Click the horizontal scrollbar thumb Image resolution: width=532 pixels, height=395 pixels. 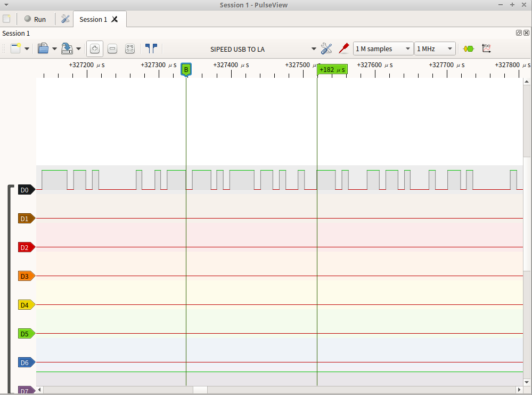pyautogui.click(x=200, y=390)
